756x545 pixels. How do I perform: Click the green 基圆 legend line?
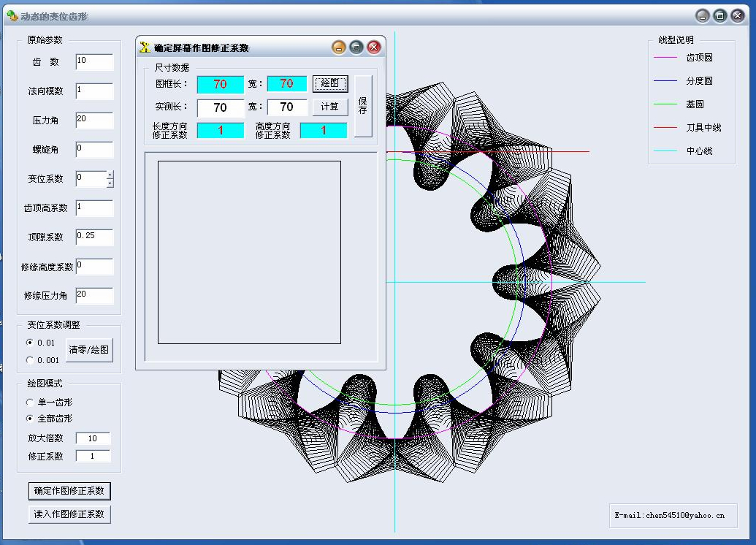(x=665, y=104)
